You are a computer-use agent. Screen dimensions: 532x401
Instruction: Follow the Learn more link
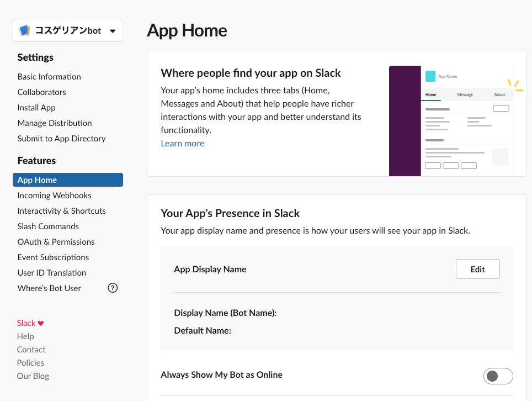[x=183, y=143]
